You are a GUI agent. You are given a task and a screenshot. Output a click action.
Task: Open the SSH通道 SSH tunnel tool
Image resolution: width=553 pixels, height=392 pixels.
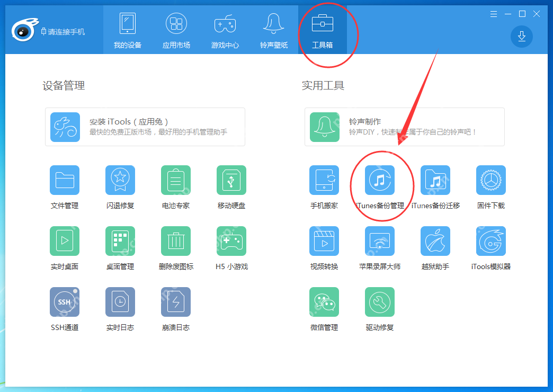point(65,302)
